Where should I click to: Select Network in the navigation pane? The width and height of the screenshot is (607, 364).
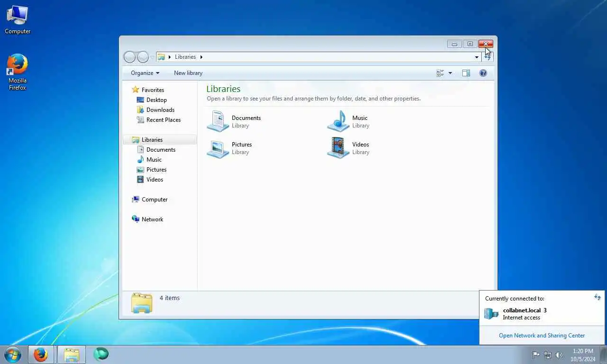click(x=152, y=219)
